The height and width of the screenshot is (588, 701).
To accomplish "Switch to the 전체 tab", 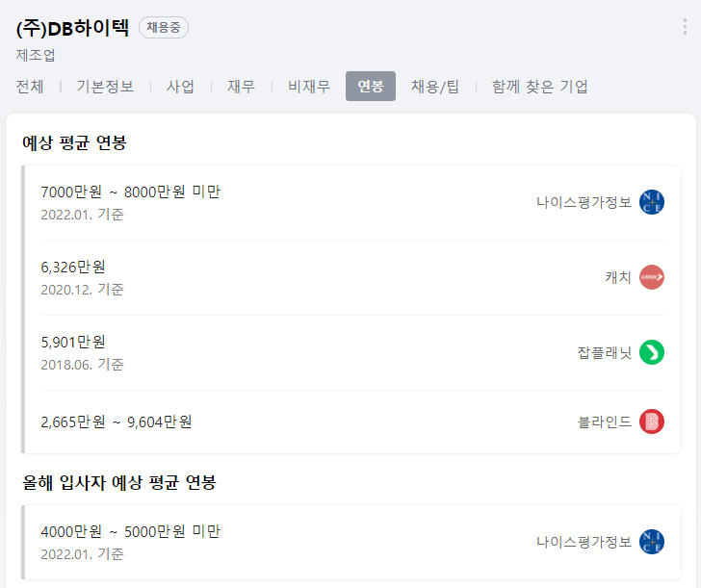I will coord(30,87).
